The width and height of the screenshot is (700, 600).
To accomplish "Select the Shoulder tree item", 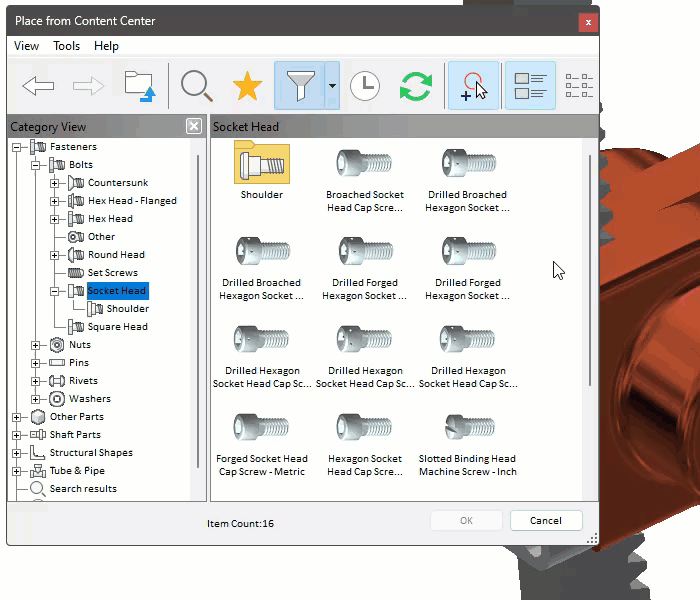I will (128, 308).
